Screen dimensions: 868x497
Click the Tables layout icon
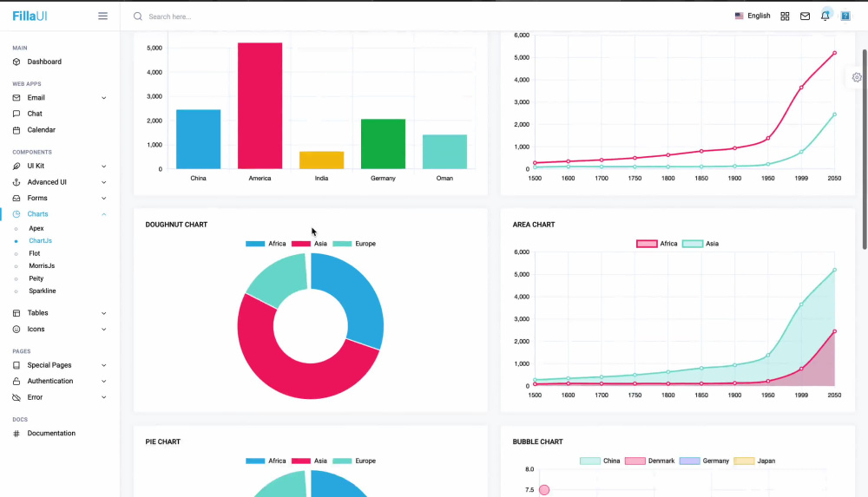[x=16, y=313]
